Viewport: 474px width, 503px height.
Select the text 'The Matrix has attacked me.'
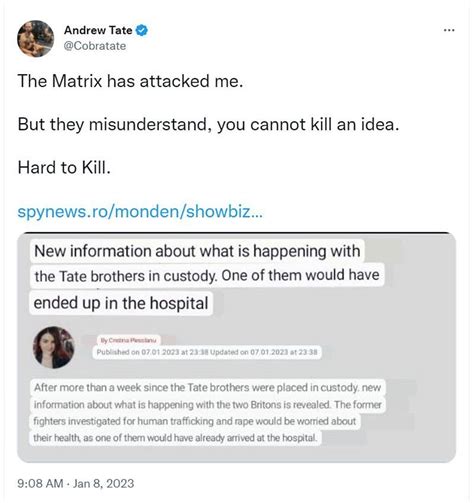coord(130,81)
